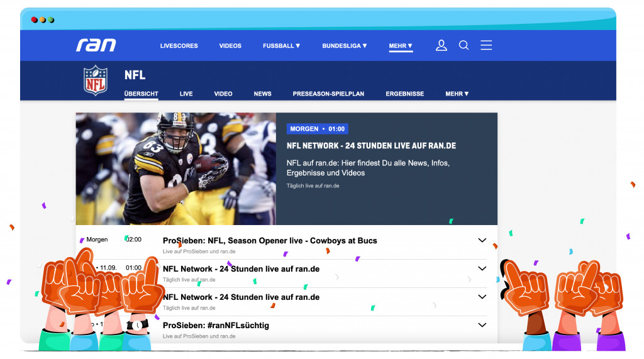Click the ran logo in header
This screenshot has width=644, height=359.
[96, 45]
